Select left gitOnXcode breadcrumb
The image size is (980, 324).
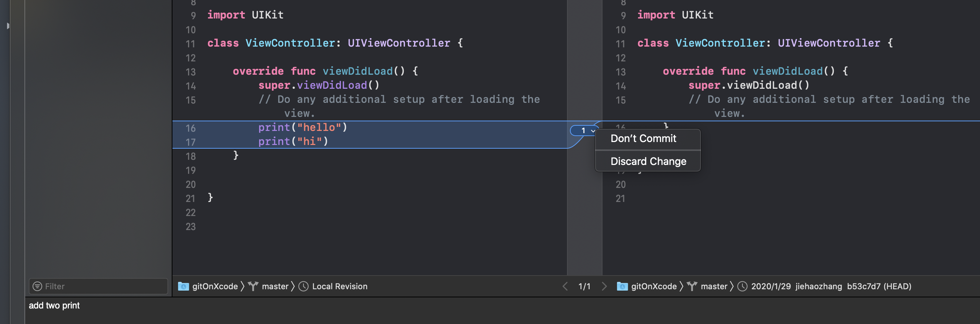click(215, 286)
